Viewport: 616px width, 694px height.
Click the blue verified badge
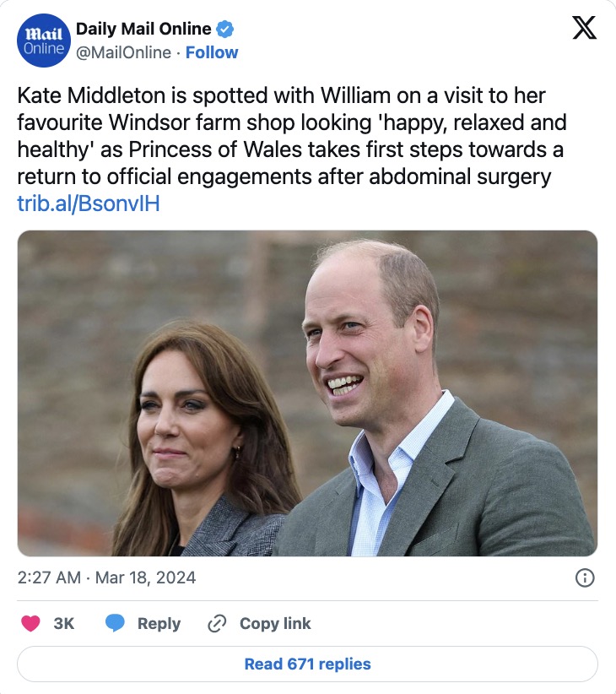click(224, 30)
